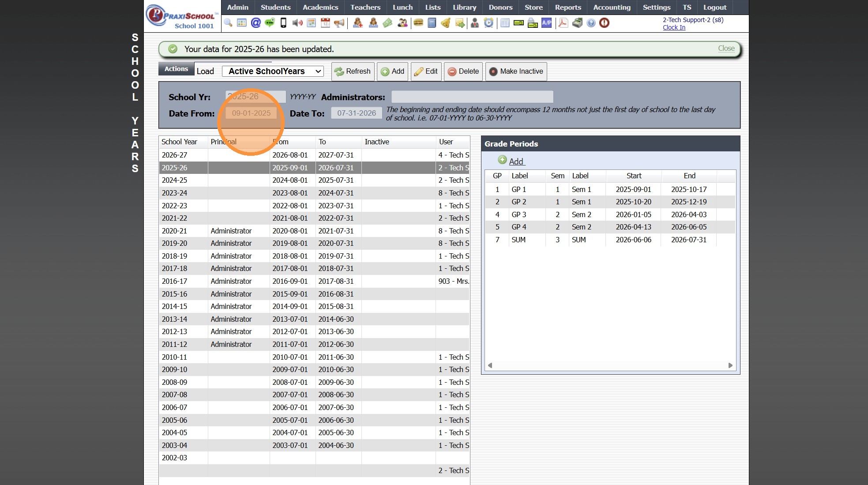This screenshot has height=485, width=868.
Task: Click the alarm clock icon
Action: click(x=488, y=23)
